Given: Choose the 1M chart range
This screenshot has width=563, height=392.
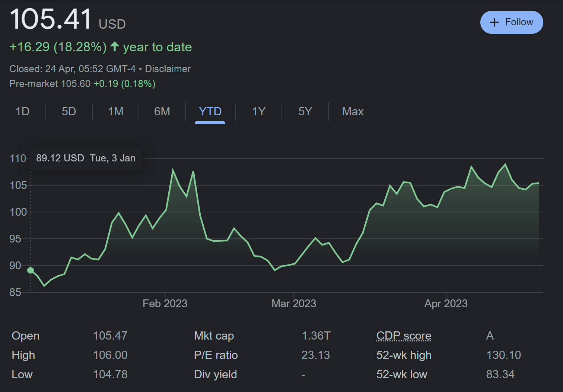Looking at the screenshot, I should tap(115, 112).
